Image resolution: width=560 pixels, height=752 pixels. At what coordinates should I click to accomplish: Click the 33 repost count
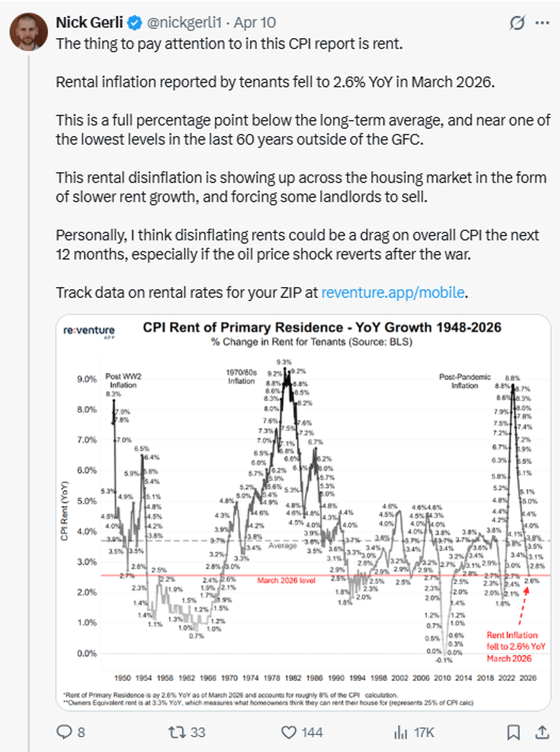click(198, 732)
